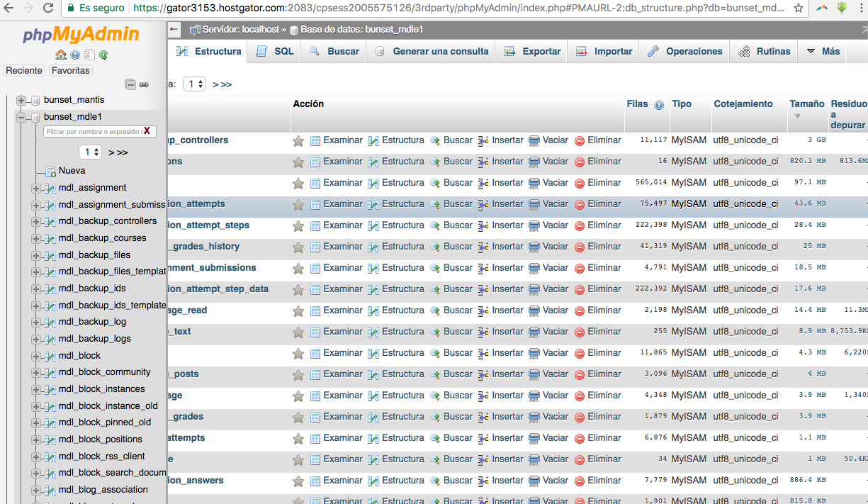
Task: Expand the bunset_mantis database node
Action: [21, 101]
